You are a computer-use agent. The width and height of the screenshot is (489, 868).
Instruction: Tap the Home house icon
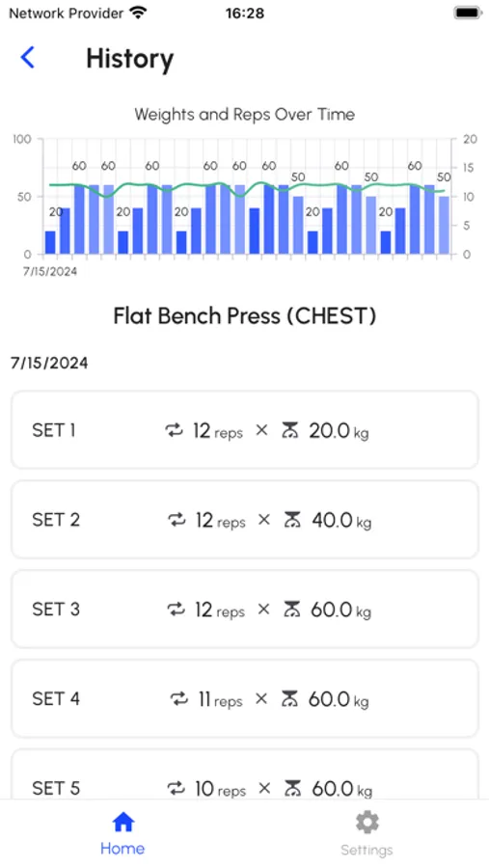(x=122, y=823)
